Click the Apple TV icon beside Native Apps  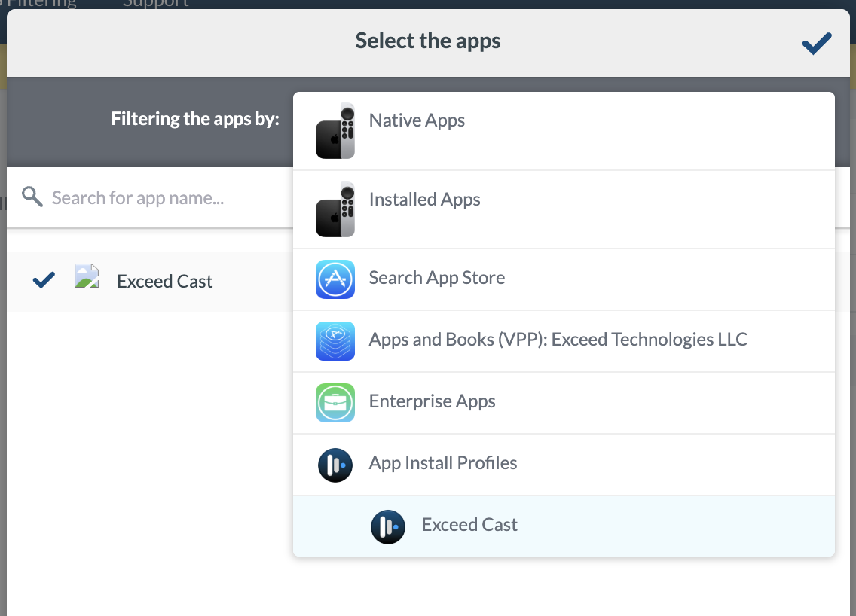click(x=335, y=131)
